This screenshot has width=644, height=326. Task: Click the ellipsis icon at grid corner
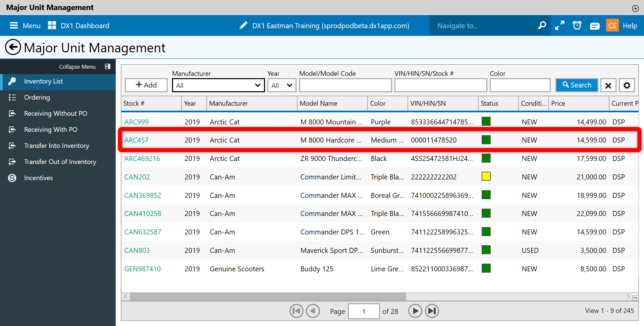click(x=635, y=297)
